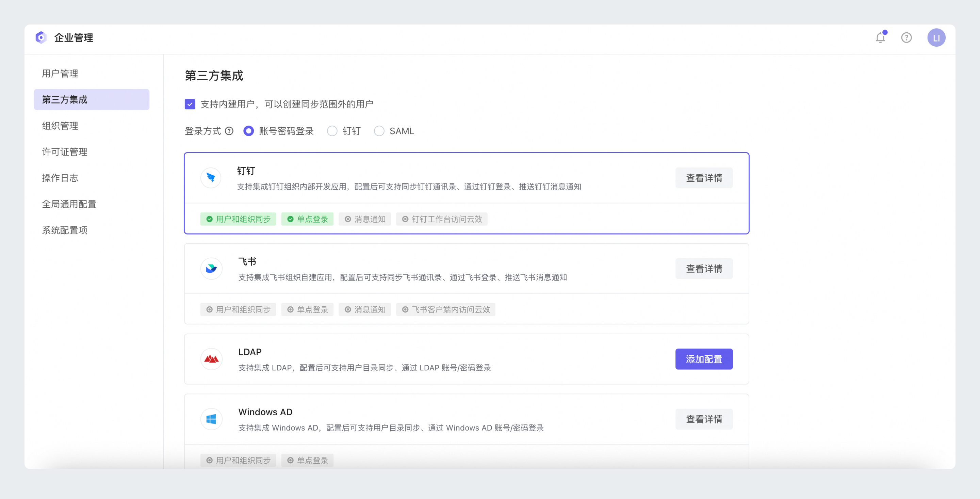Go to 用户管理 in sidebar
980x499 pixels.
(x=92, y=74)
